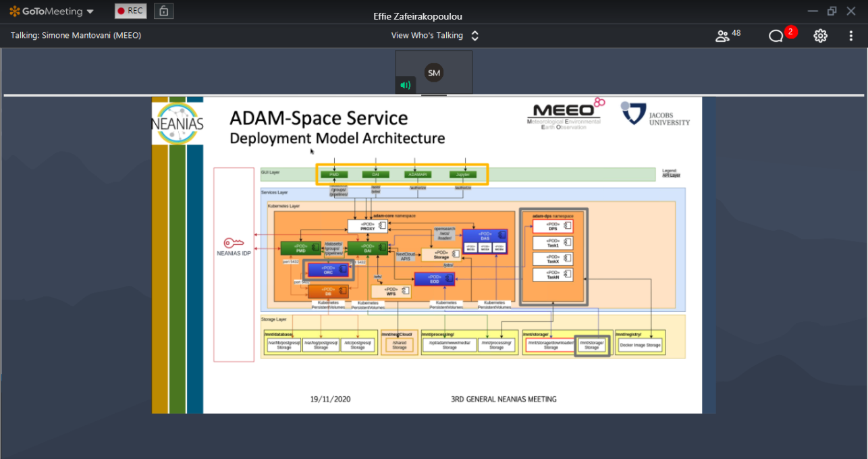Image resolution: width=868 pixels, height=459 pixels.
Task: Click the '/etc/postgresql Storage' box
Action: coord(357,345)
